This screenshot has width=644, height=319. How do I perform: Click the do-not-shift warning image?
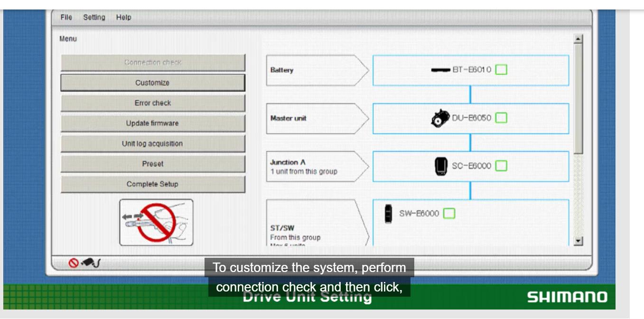coord(156,222)
